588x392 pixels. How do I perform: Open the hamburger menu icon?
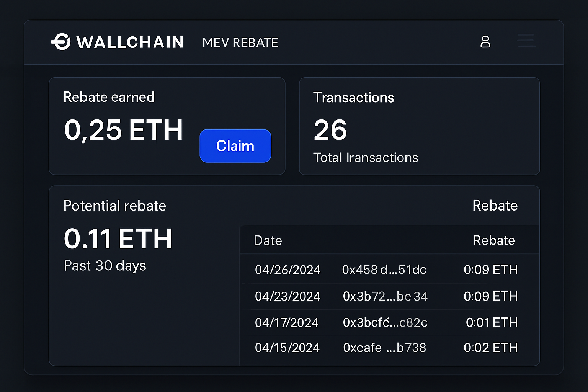tap(526, 41)
